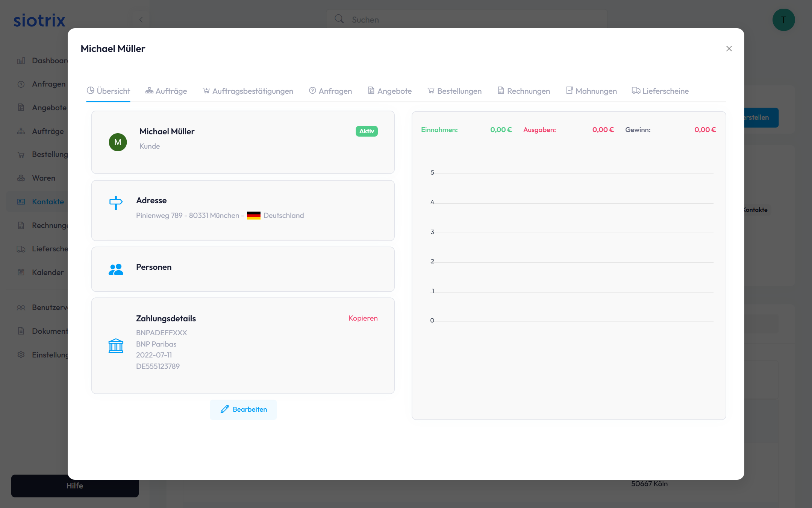The image size is (812, 508).
Task: Open the Auftragsbestätigungen tab
Action: [248, 91]
